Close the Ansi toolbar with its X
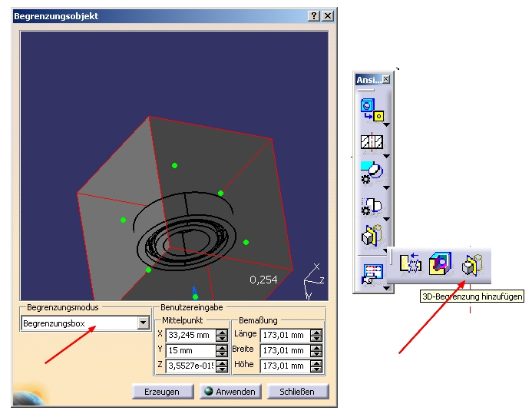Image resolution: width=532 pixels, height=414 pixels. click(386, 79)
